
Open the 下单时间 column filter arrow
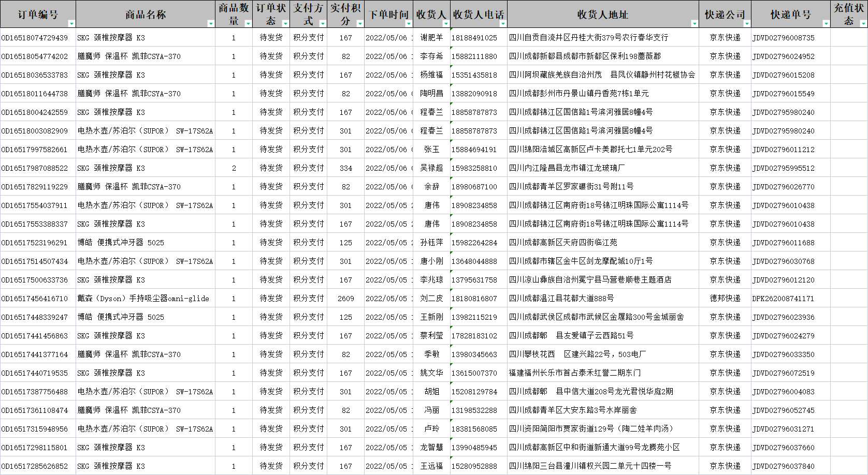click(x=409, y=24)
